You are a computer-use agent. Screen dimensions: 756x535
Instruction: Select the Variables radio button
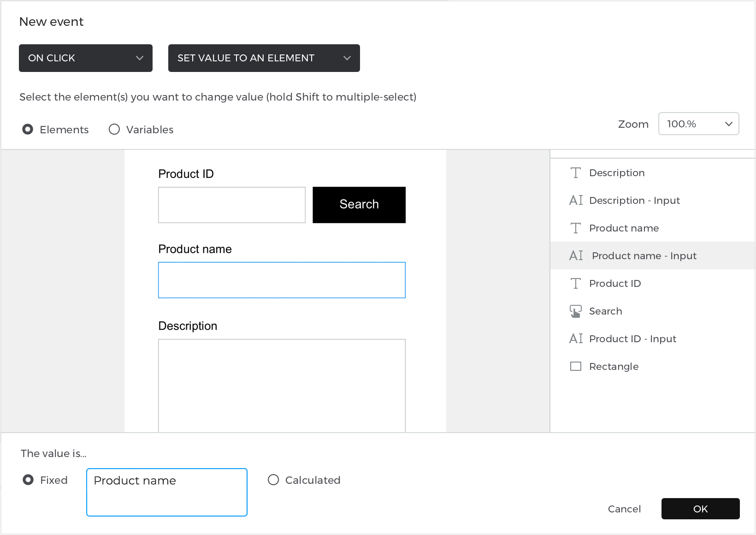(114, 129)
